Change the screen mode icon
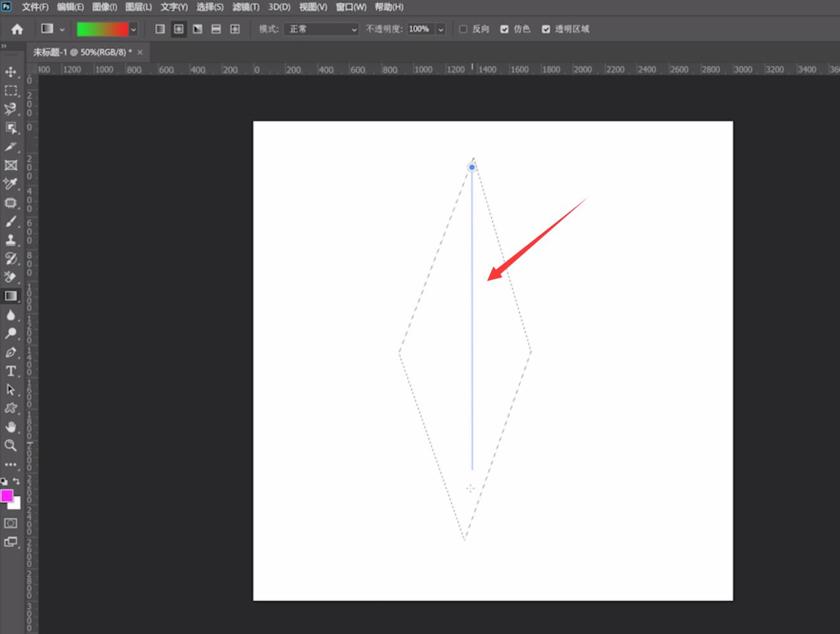This screenshot has width=840, height=634. point(11,542)
